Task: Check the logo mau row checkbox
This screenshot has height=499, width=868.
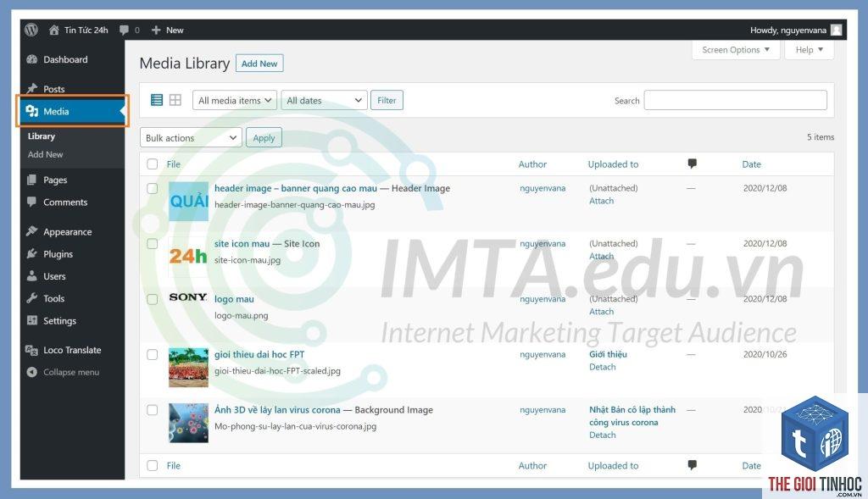Action: coord(153,299)
